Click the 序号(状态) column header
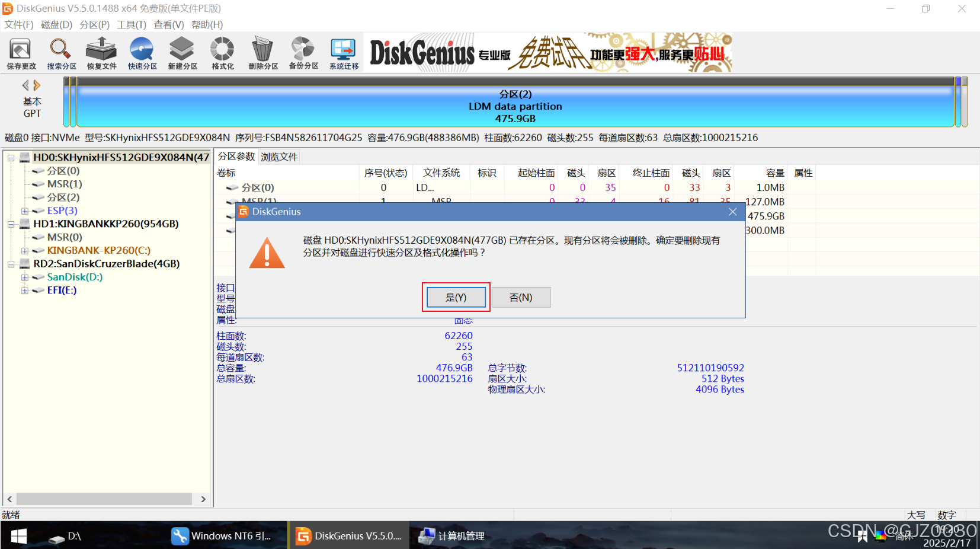980x549 pixels. click(386, 173)
